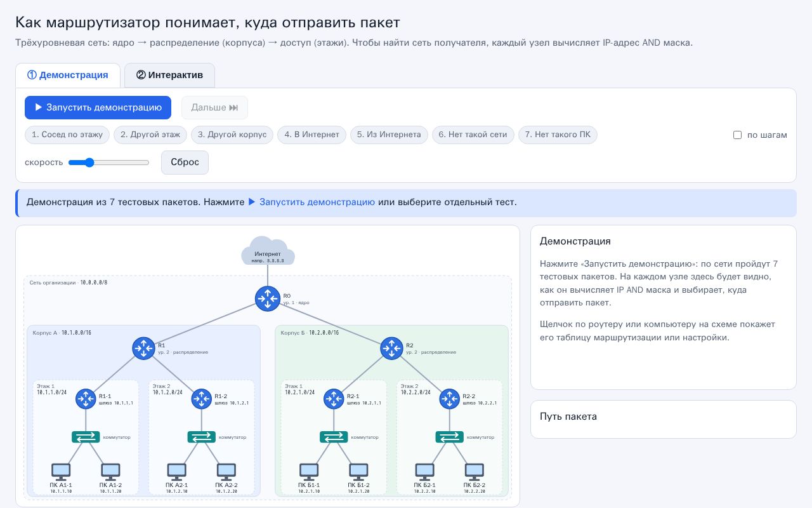The image size is (812, 508).
Task: Open the Демонстрация tab
Action: pyautogui.click(x=68, y=75)
